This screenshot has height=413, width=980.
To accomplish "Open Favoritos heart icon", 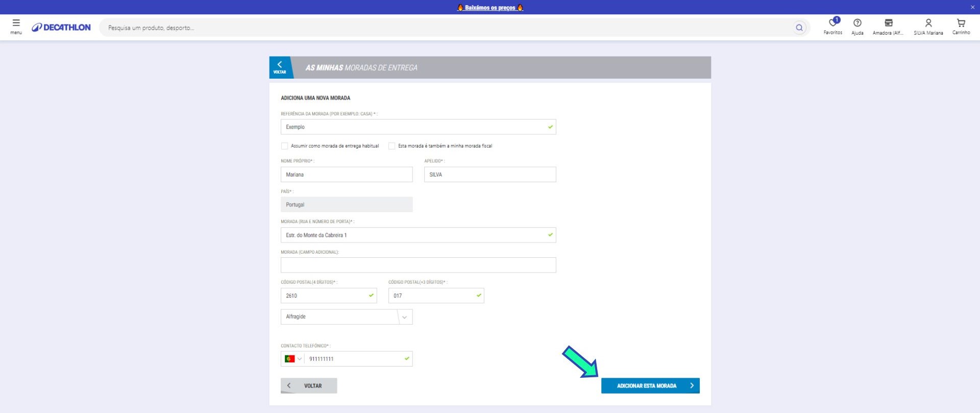I will [832, 24].
